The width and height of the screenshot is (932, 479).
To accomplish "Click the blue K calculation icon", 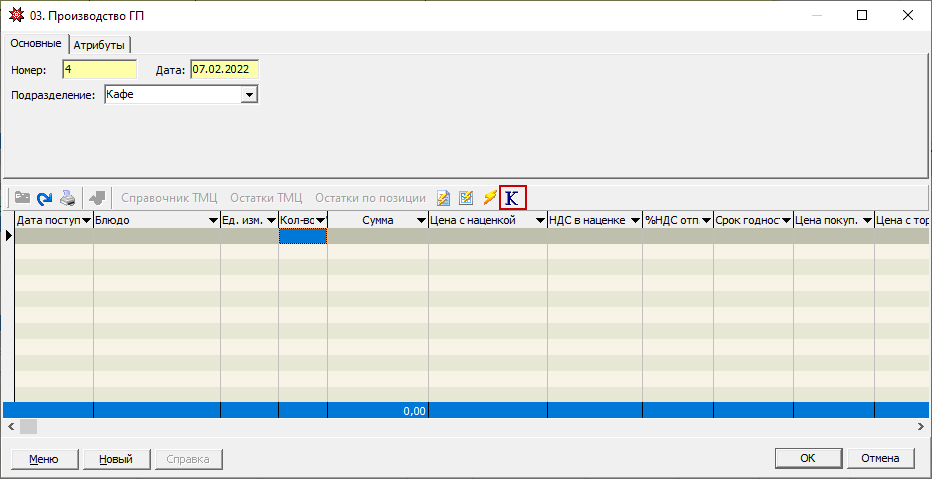I will pyautogui.click(x=513, y=198).
